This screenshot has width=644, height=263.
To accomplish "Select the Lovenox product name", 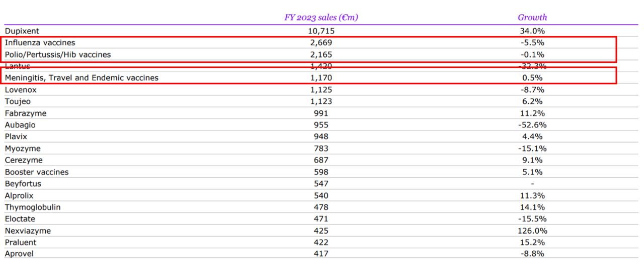I will click(x=21, y=90).
